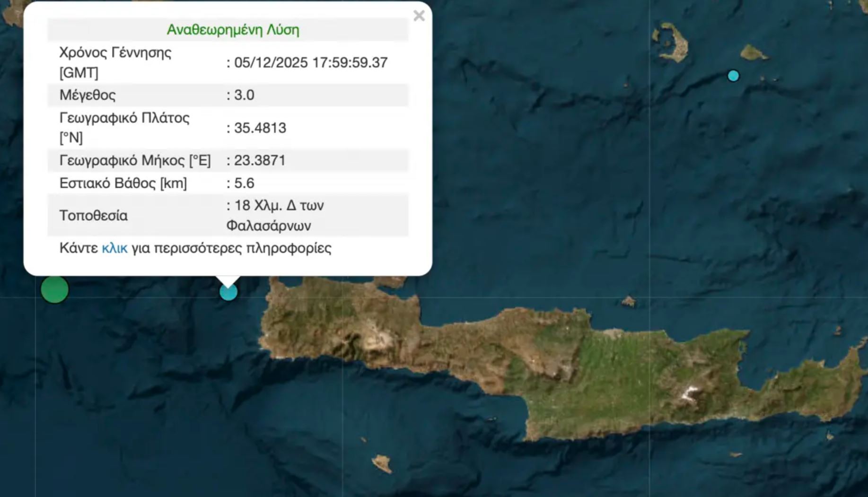Click the 'Τοποθεσία' row label
868x497 pixels.
pyautogui.click(x=94, y=215)
